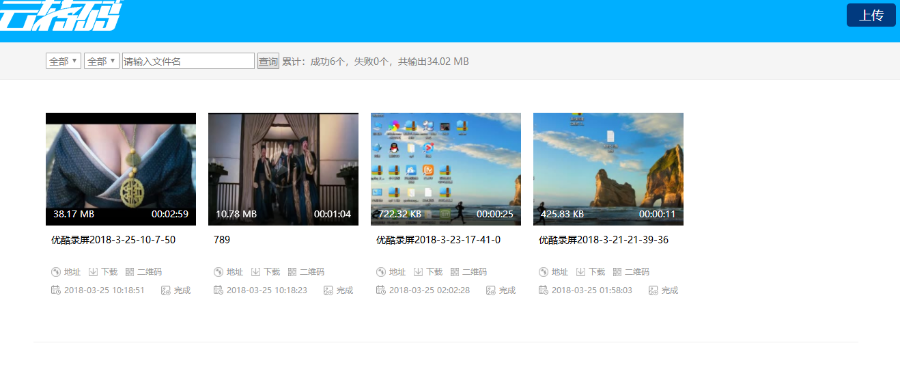Click 下载 icon for 优酷录屏2018-3-25-10-7-50
Image resolution: width=900 pixels, height=367 pixels.
coord(94,272)
